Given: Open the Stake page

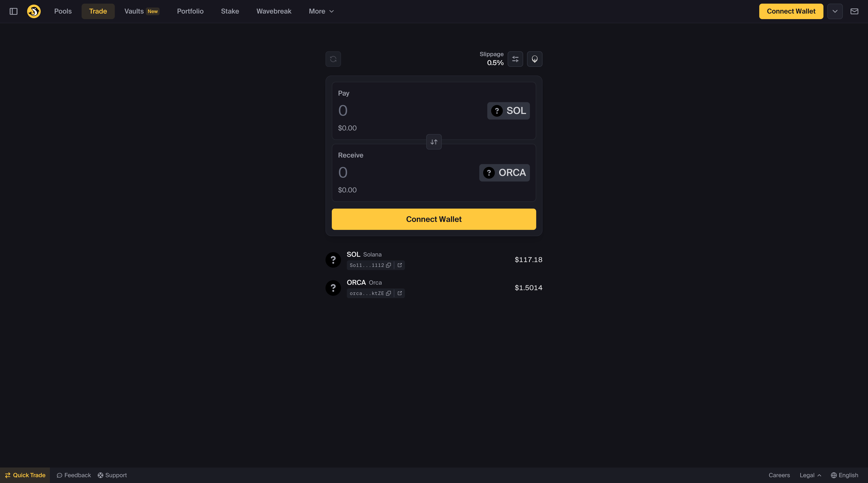Looking at the screenshot, I should click(230, 11).
